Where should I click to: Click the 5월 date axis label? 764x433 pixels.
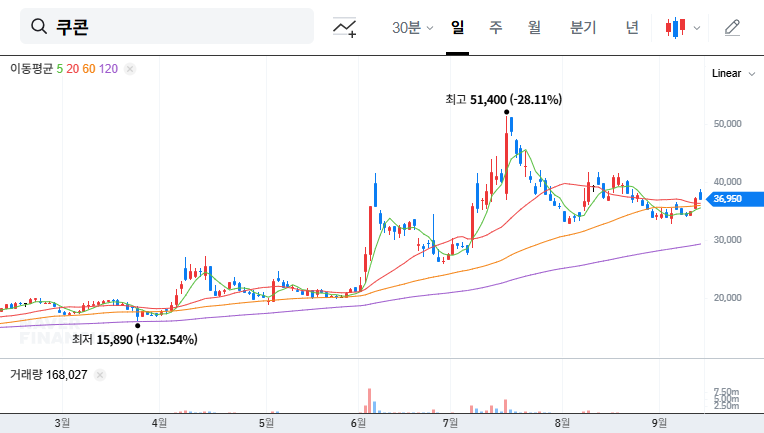pos(266,423)
